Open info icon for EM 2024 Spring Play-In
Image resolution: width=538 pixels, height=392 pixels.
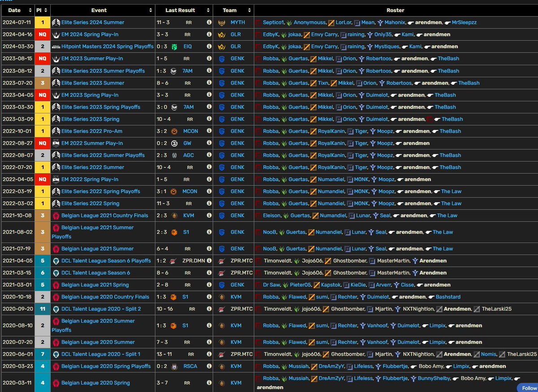(x=209, y=34)
